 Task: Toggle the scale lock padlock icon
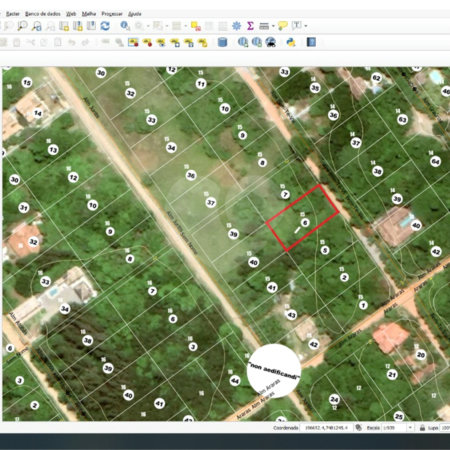pos(422,427)
